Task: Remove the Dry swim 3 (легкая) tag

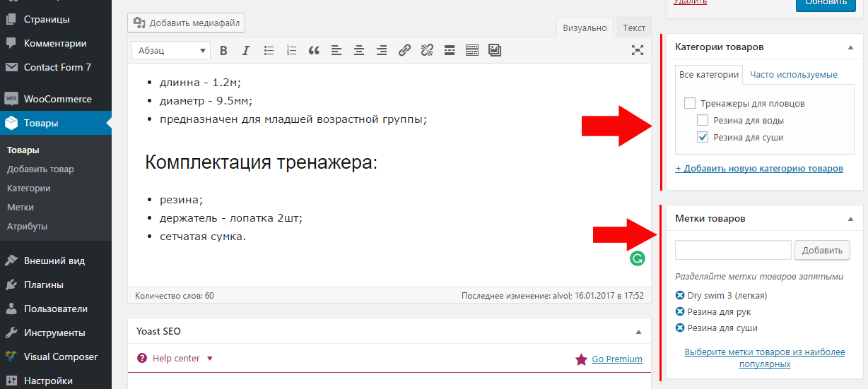Action: click(x=680, y=295)
